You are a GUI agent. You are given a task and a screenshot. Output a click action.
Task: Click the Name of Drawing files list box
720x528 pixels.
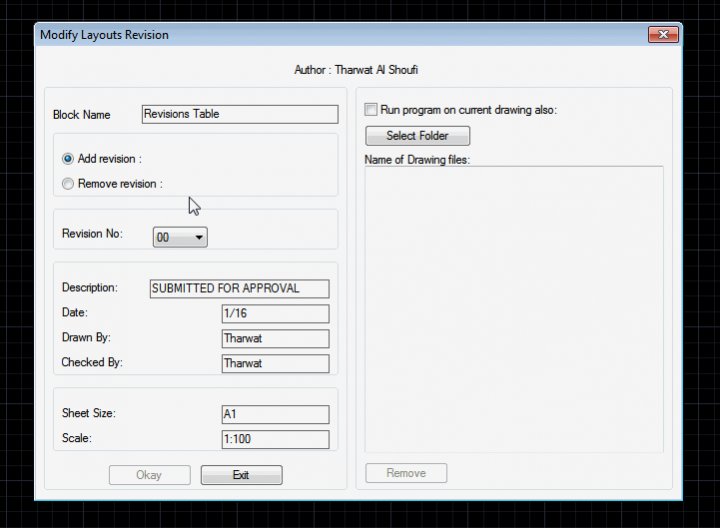[514, 309]
